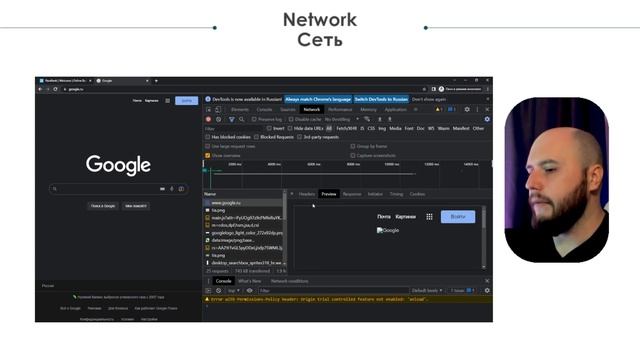Click Google apps grid in preview pane
Image resolution: width=640 pixels, height=360 pixels.
tap(429, 217)
